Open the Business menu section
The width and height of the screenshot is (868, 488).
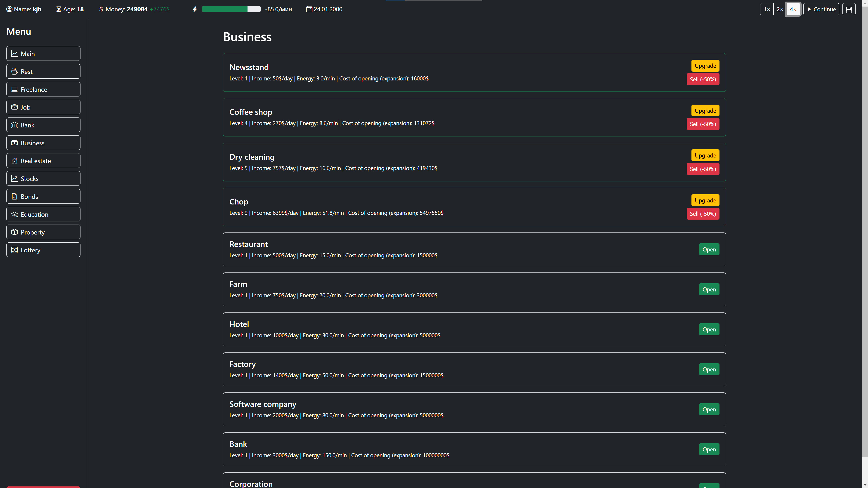click(x=43, y=143)
